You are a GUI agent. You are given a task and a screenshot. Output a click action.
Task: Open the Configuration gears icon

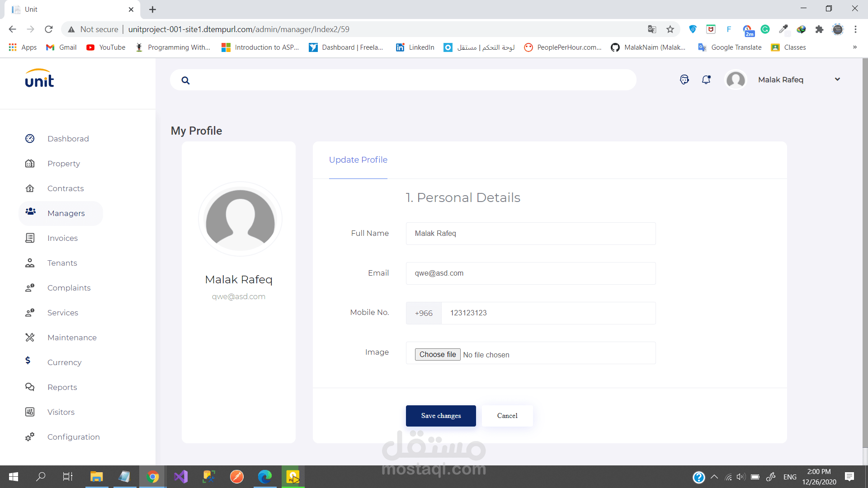point(30,437)
